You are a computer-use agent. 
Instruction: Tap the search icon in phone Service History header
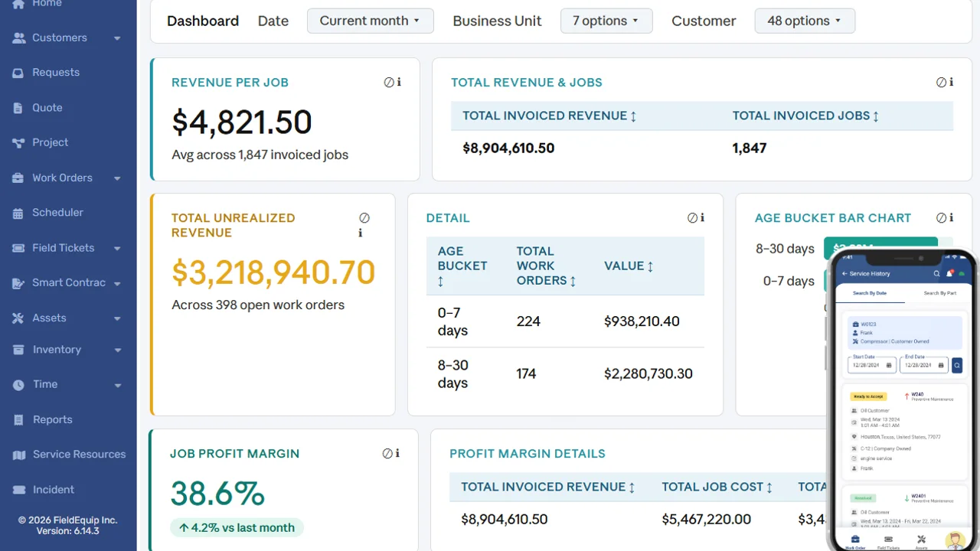[x=936, y=273]
